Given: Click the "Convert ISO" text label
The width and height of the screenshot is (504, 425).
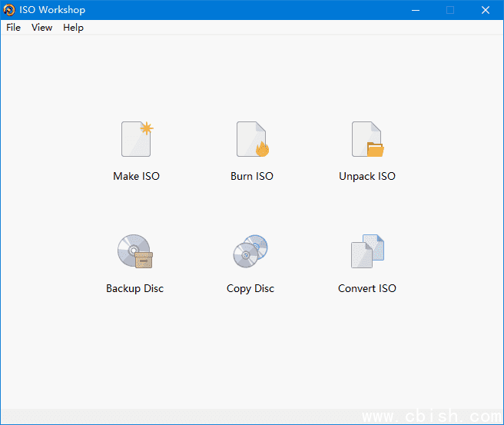Looking at the screenshot, I should click(x=367, y=288).
